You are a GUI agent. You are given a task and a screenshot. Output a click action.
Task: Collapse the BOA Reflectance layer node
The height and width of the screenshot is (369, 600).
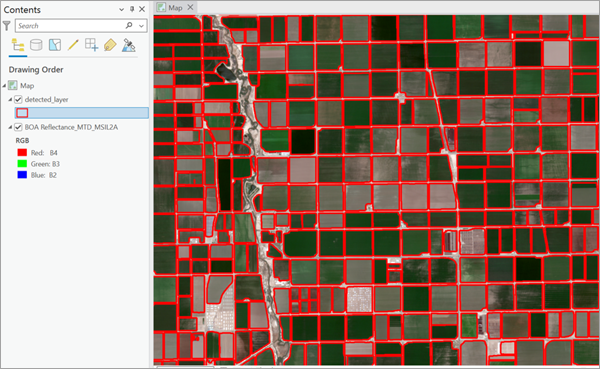pos(10,127)
